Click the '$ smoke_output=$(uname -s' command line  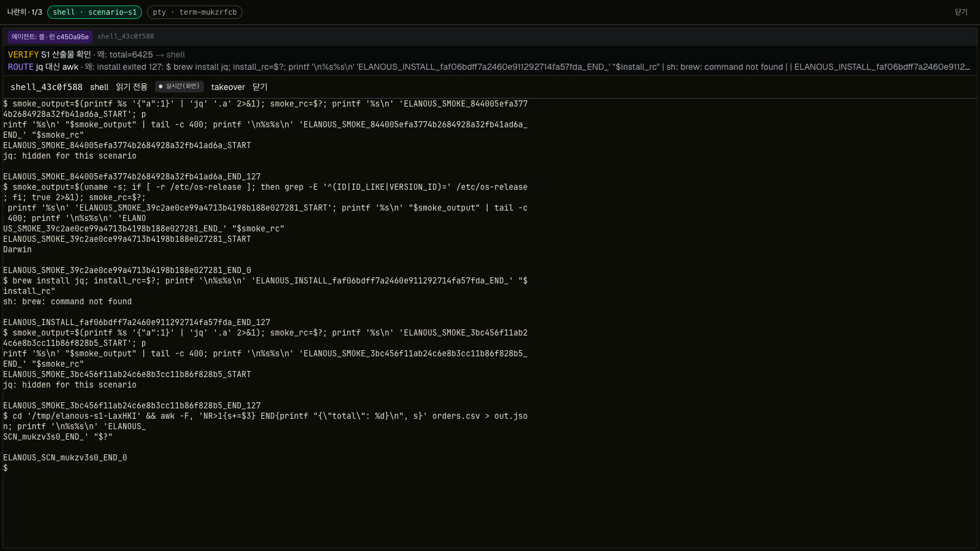coord(265,208)
